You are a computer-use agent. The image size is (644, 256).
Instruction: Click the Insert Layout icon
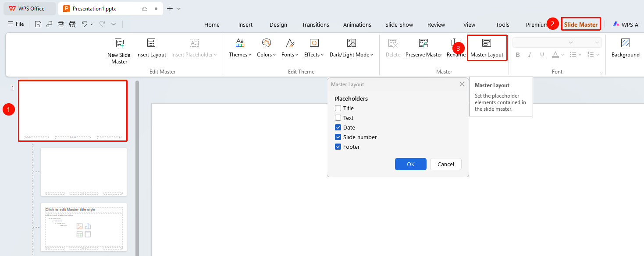pyautogui.click(x=151, y=43)
